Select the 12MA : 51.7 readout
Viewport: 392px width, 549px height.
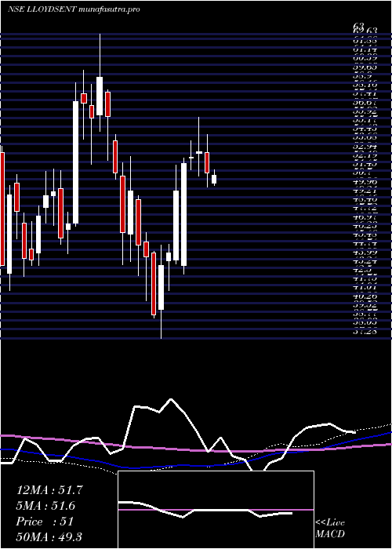49,490
